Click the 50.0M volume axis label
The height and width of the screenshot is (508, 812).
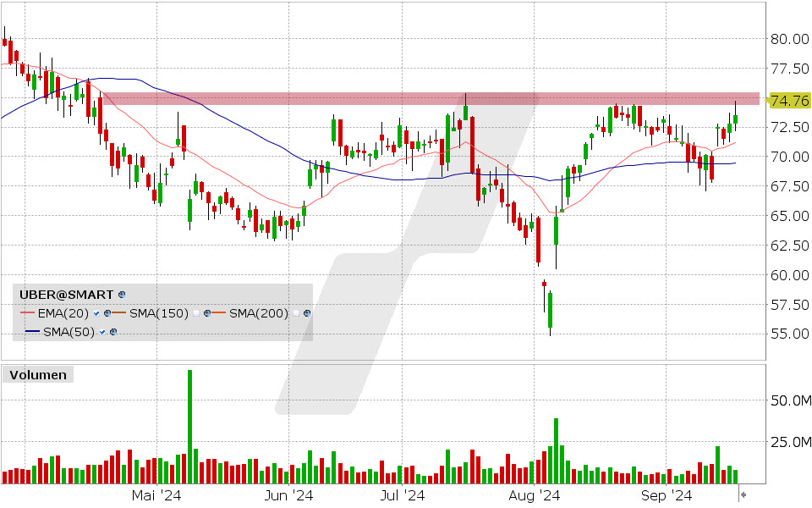click(791, 400)
